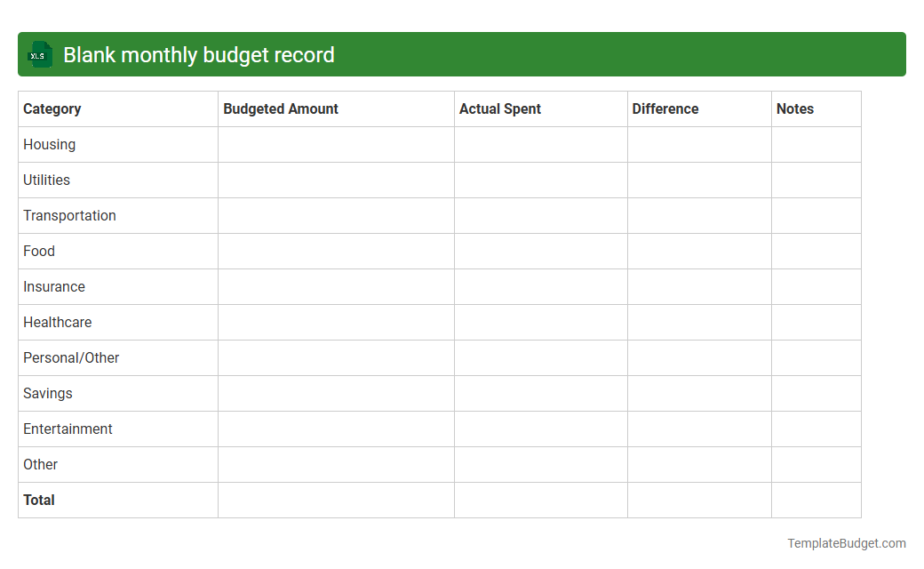Click the Notes cell for Total row
The width and height of the screenshot is (924, 569).
click(816, 500)
